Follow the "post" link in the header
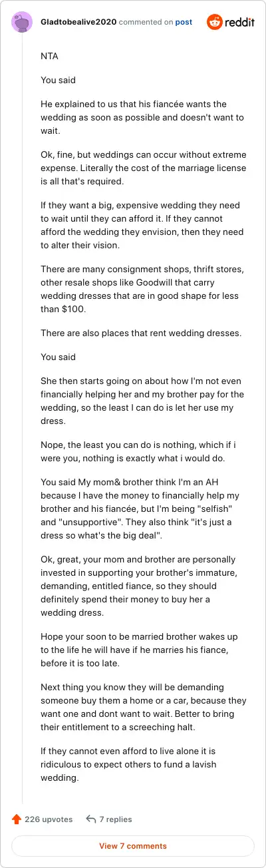 point(184,22)
